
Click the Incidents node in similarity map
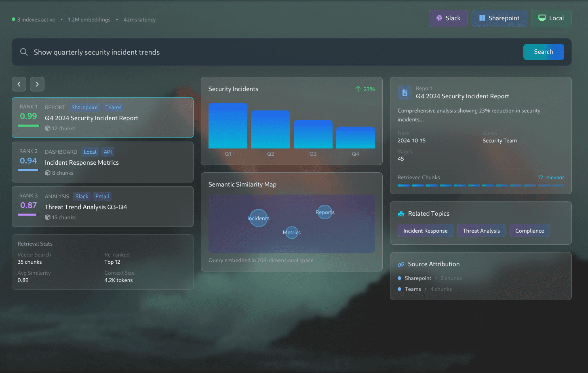pos(259,218)
